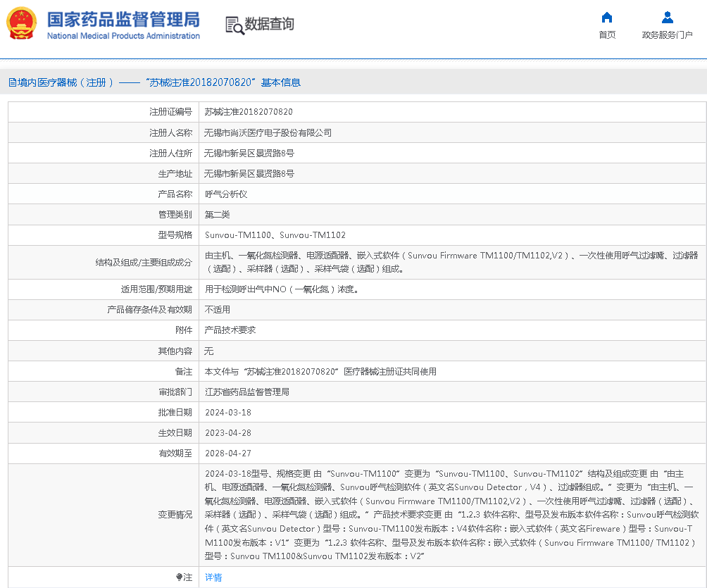Screen dimensions: 707x588
Task: Open the 详情 link in the 注 row
Action: click(x=213, y=577)
